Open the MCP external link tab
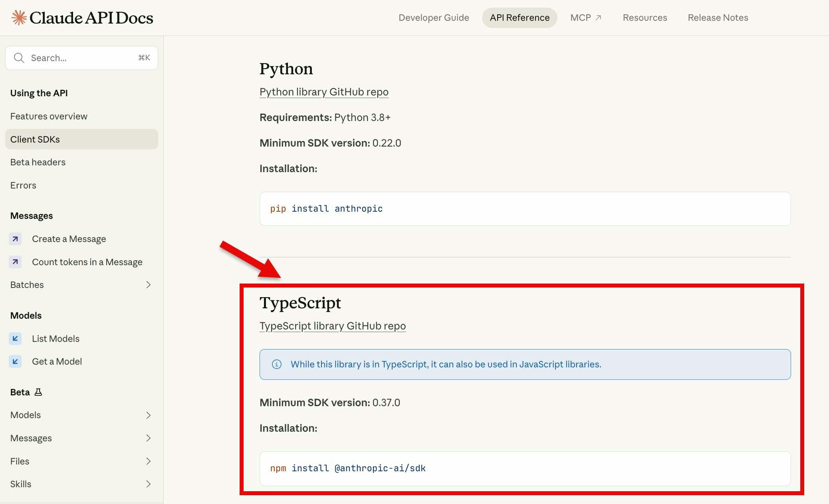 coord(585,18)
